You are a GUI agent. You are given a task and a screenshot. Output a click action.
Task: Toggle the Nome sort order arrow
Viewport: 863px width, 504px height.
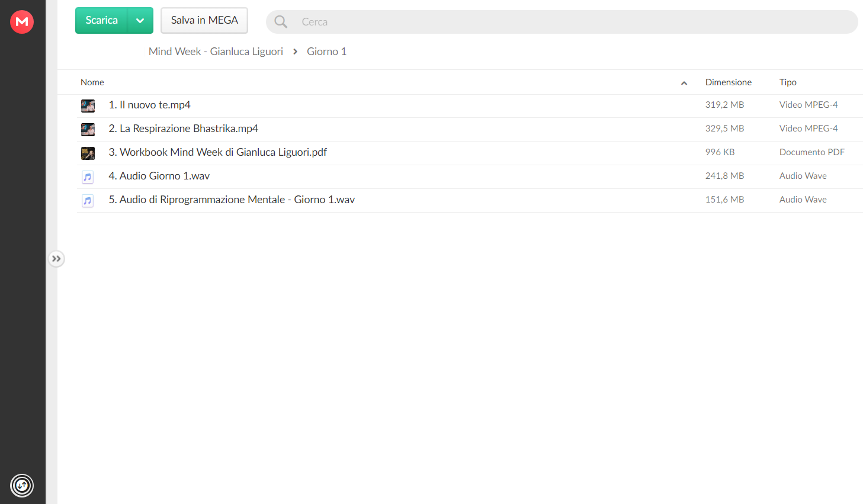click(684, 83)
